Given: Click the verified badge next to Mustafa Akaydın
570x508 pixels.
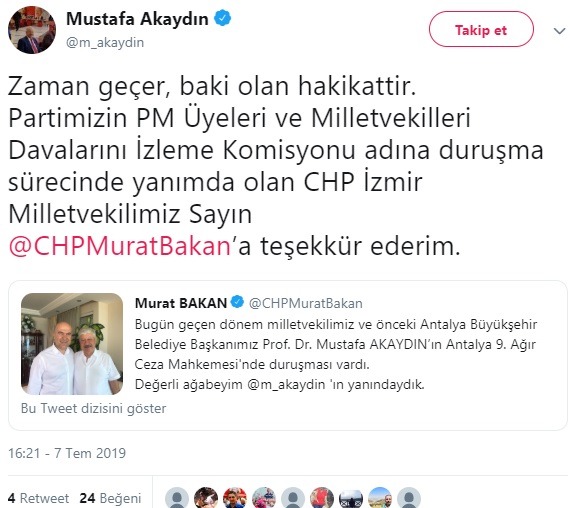Looking at the screenshot, I should [222, 18].
